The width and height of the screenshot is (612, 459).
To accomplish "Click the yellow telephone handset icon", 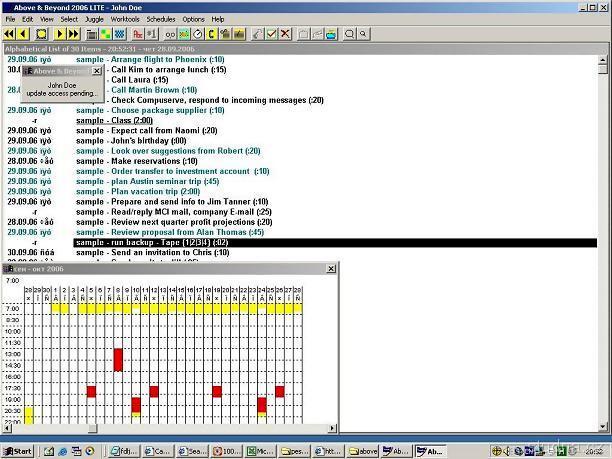I will 212,34.
